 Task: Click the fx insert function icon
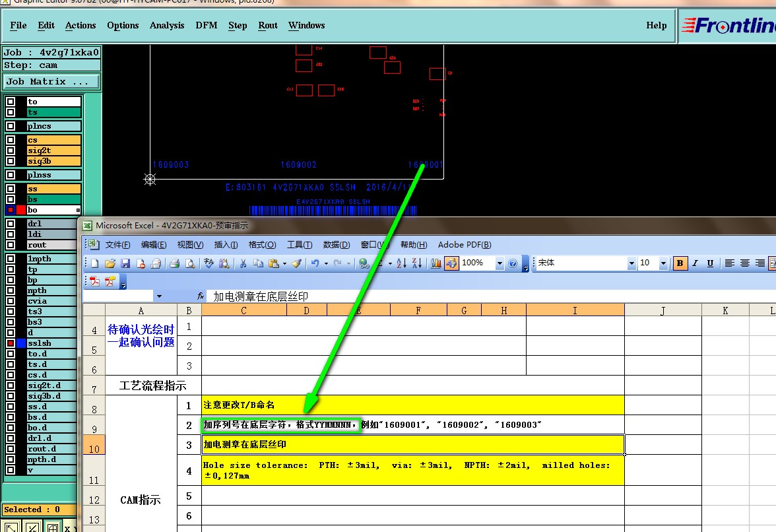(201, 296)
